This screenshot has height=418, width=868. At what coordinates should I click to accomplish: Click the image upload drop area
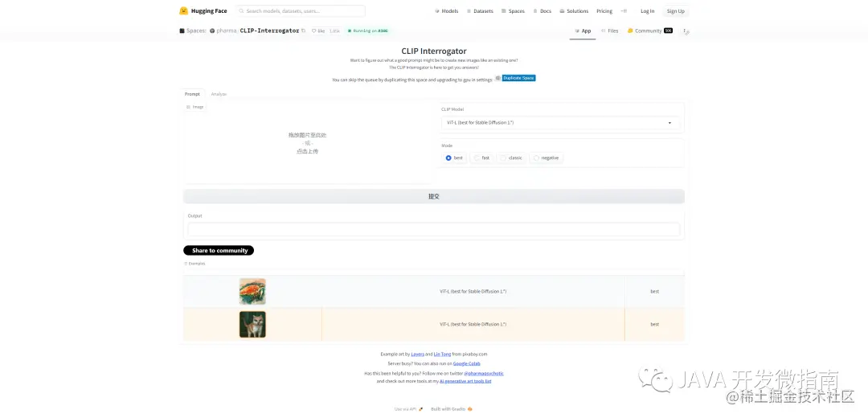[x=307, y=143]
